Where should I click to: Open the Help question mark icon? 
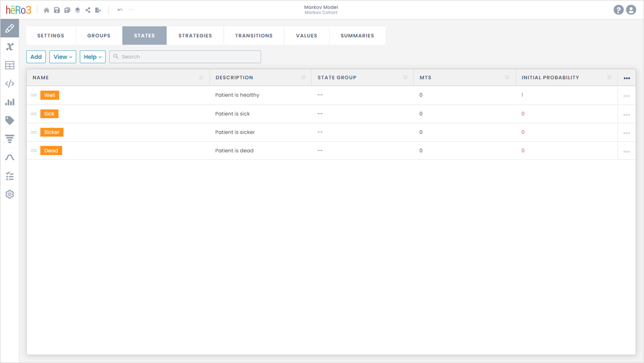pyautogui.click(x=618, y=10)
